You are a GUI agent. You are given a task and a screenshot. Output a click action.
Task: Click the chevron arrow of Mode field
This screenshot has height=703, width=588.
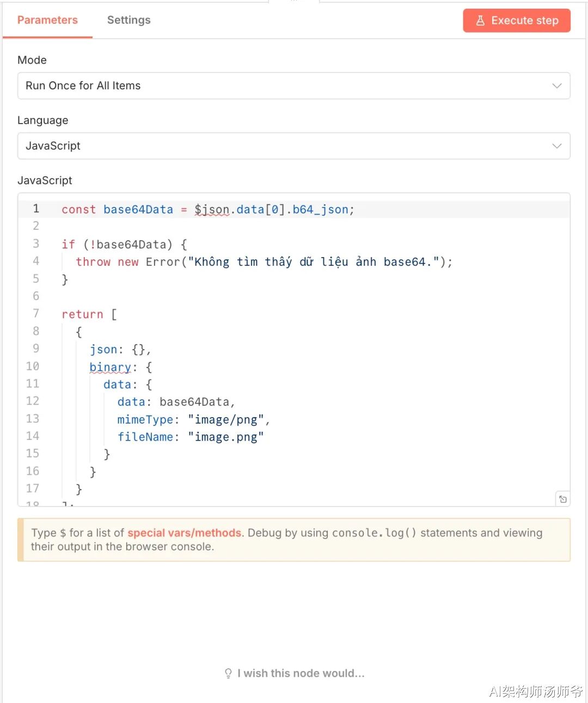556,86
